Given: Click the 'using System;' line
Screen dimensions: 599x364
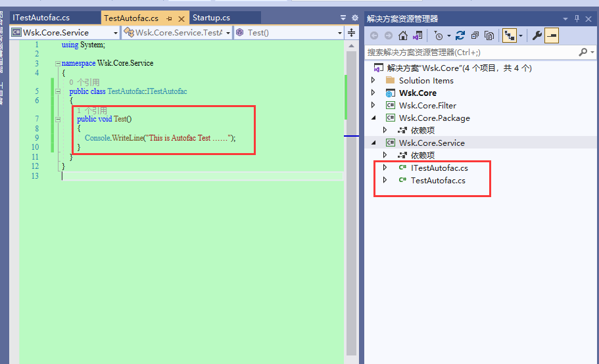Looking at the screenshot, I should (84, 45).
